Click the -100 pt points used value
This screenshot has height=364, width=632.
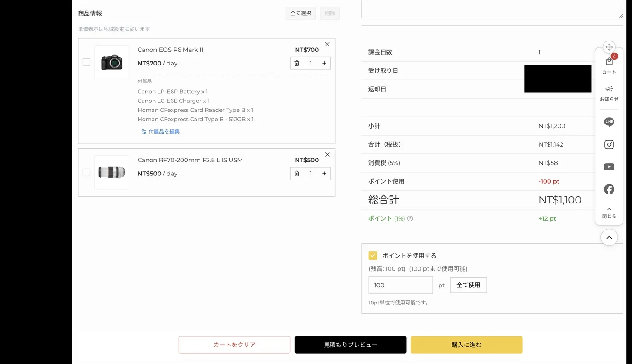549,181
